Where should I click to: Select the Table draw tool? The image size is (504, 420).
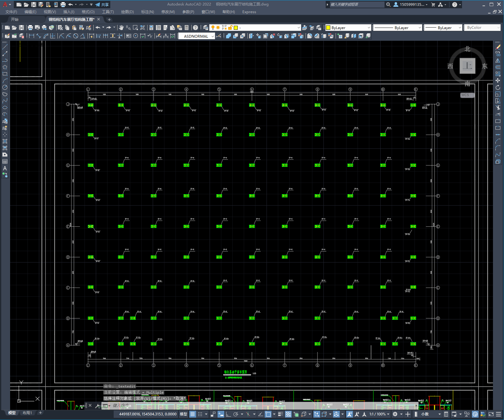point(5,161)
